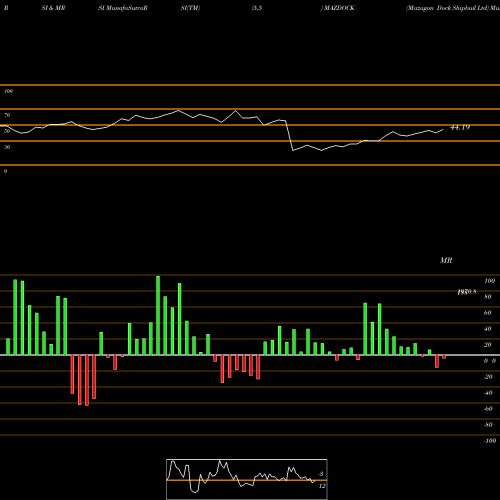
Task: Click the RSI axis label 100 on left
Action: coord(8,91)
